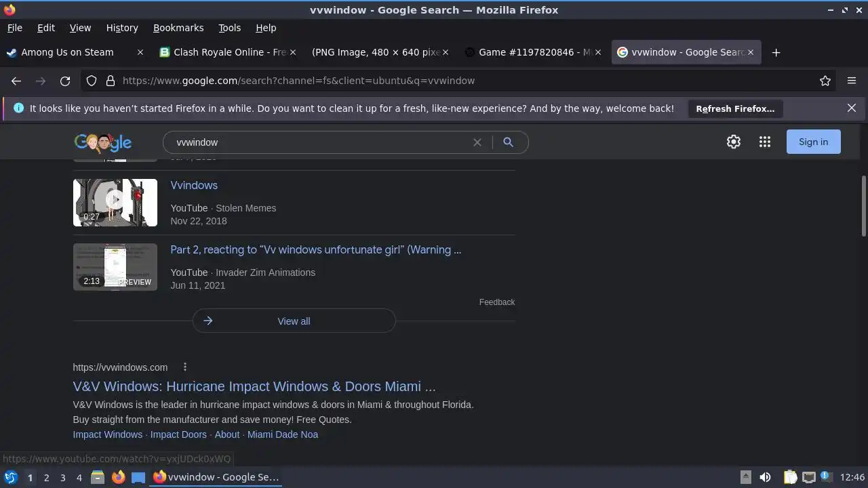Open the Tools menu
868x488 pixels.
(x=229, y=28)
